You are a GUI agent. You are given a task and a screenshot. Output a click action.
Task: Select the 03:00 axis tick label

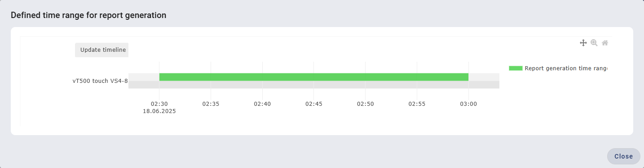468,104
